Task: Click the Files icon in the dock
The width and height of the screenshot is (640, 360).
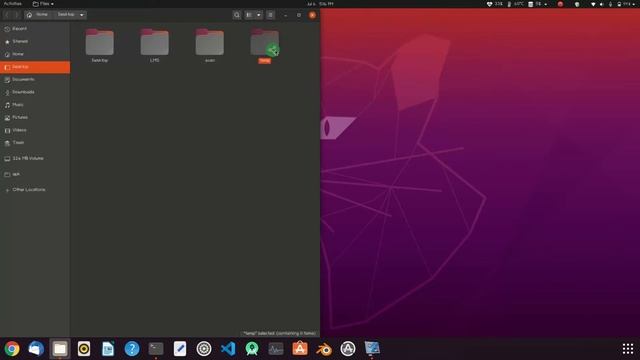Action: [60, 349]
